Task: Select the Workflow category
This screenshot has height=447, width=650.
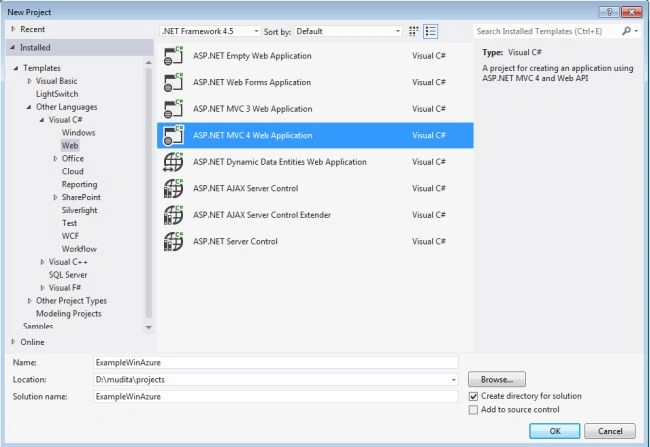Action: click(x=79, y=249)
